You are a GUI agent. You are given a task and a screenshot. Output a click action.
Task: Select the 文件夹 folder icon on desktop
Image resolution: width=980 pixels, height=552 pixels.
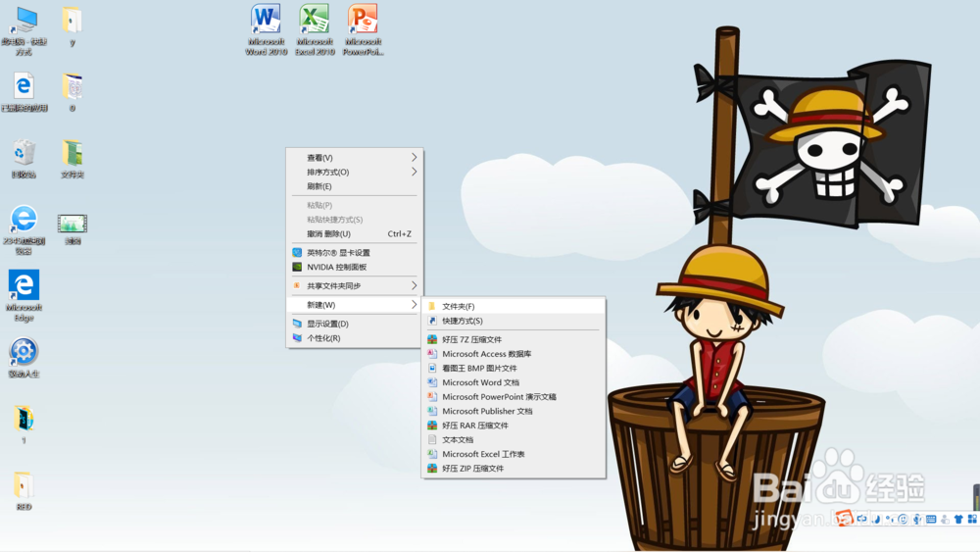point(72,159)
